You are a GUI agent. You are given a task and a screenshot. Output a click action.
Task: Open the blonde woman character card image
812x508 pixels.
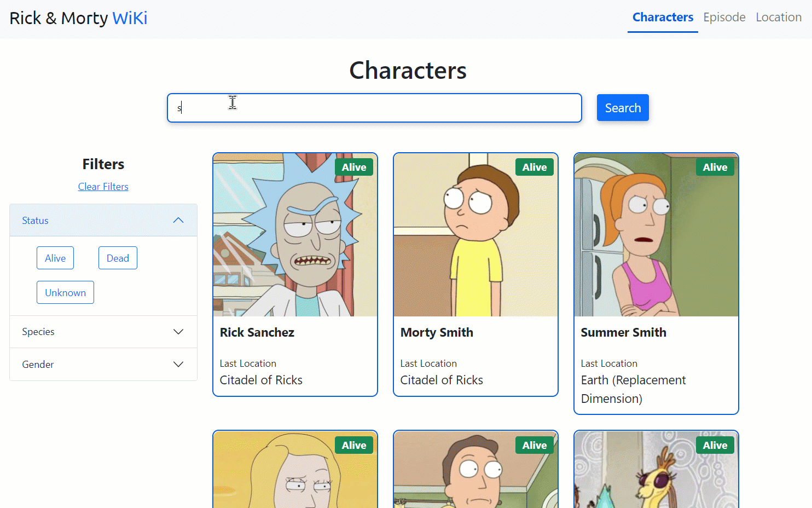[295, 470]
